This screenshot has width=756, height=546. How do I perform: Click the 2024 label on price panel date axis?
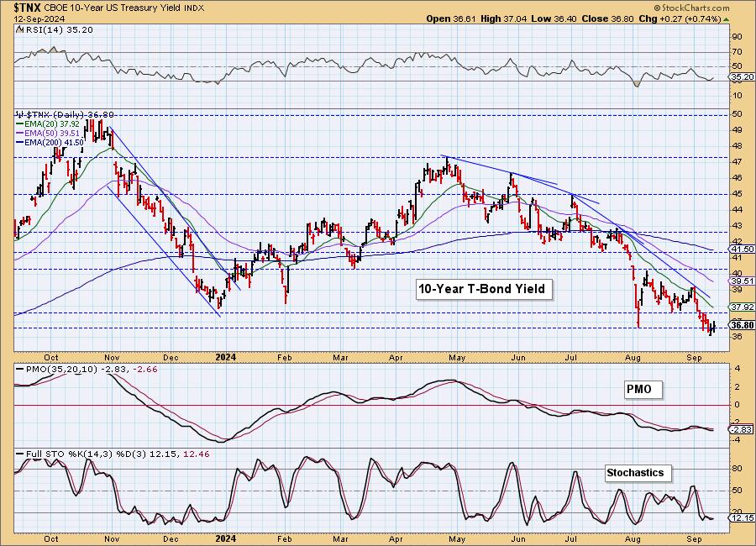click(226, 357)
